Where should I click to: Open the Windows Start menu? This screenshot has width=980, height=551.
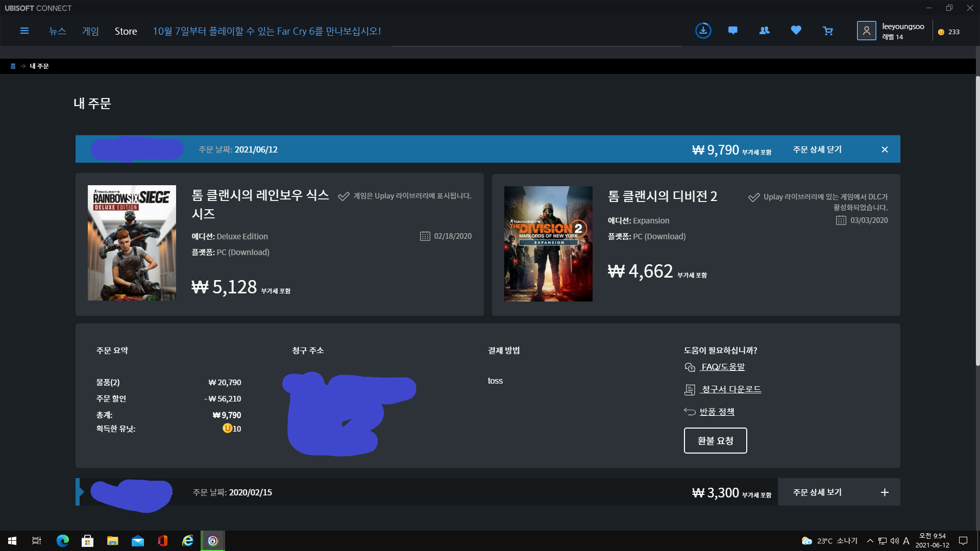[12, 541]
